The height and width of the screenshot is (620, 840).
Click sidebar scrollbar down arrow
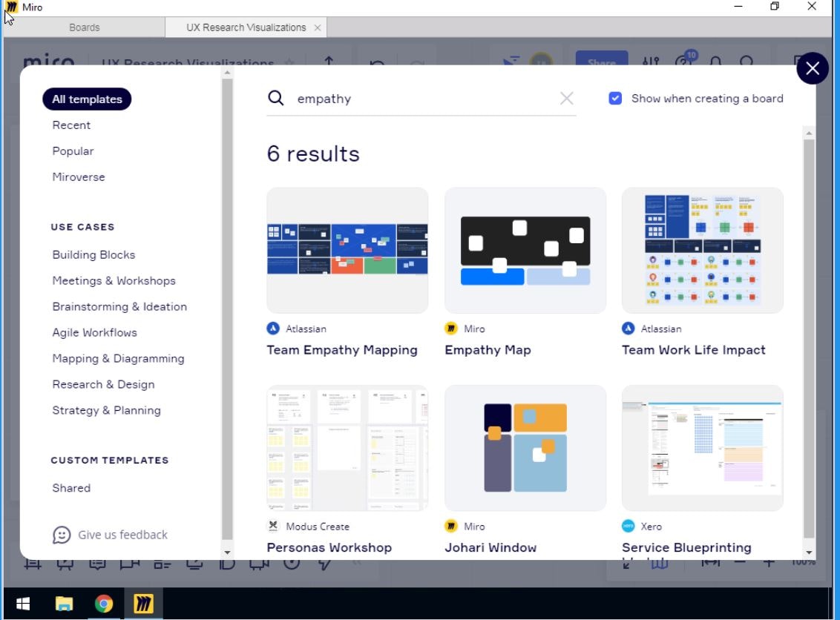coord(227,552)
